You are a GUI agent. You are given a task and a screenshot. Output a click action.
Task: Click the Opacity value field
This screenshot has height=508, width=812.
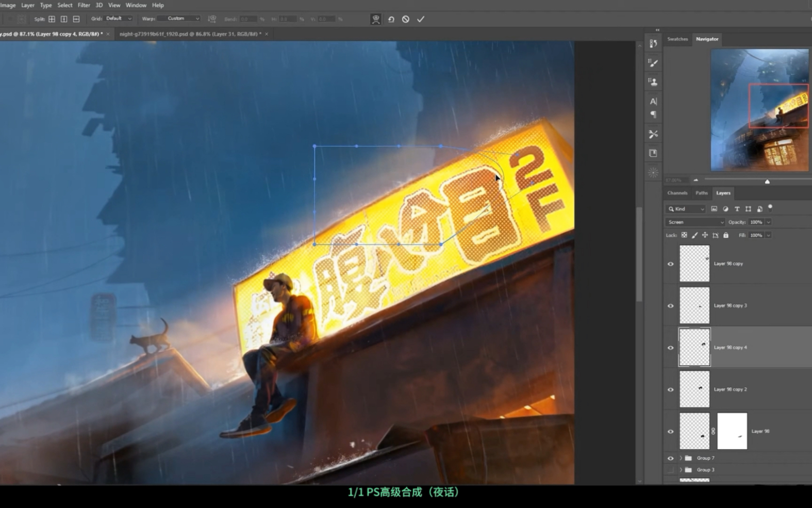pos(756,222)
